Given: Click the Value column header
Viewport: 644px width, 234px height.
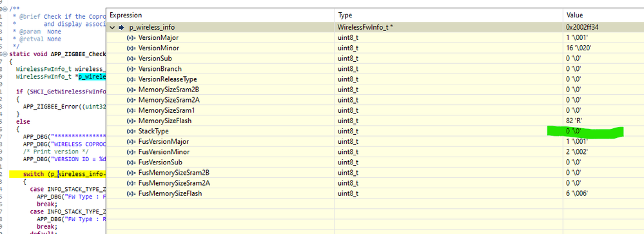Looking at the screenshot, I should pyautogui.click(x=574, y=15).
